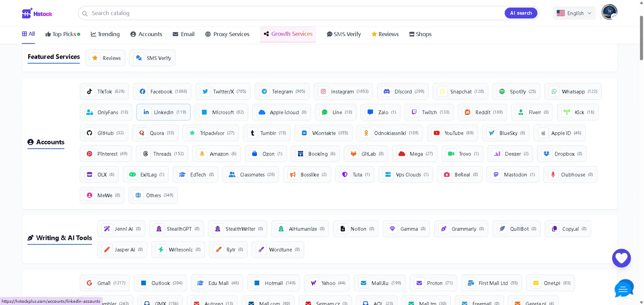
Task: Select the Accounts navigation tab
Action: pyautogui.click(x=146, y=34)
